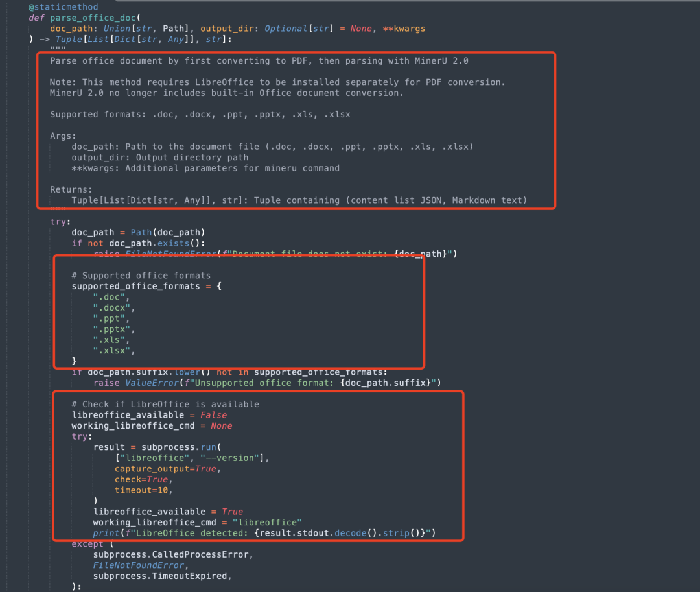Click the ".pptx" string literal
The image size is (700, 592).
point(111,329)
